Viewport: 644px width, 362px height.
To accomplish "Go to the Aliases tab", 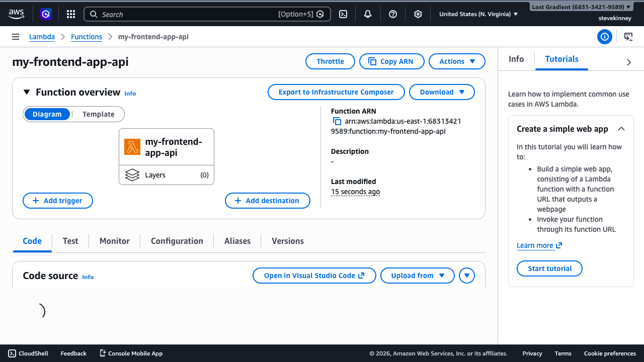I will click(x=237, y=241).
